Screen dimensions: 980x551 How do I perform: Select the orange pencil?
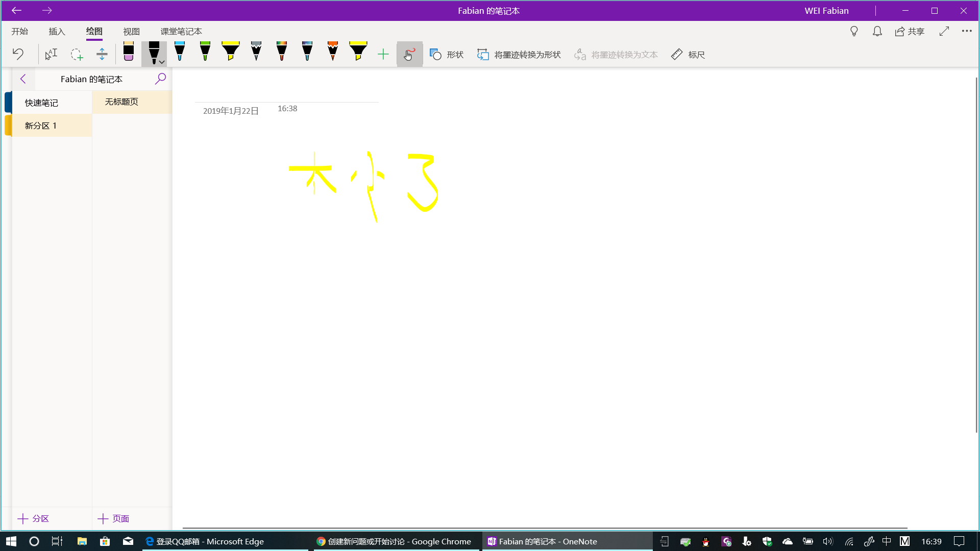[333, 52]
